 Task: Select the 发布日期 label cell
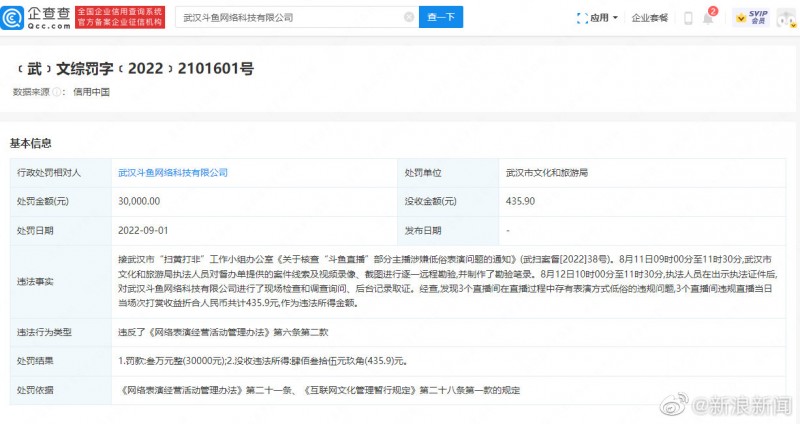448,231
